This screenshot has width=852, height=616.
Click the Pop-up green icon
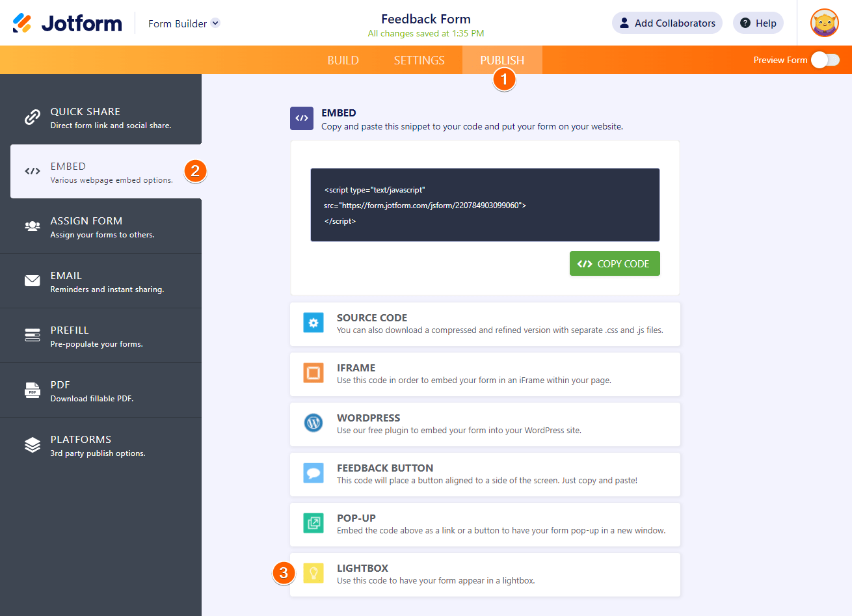(x=313, y=523)
